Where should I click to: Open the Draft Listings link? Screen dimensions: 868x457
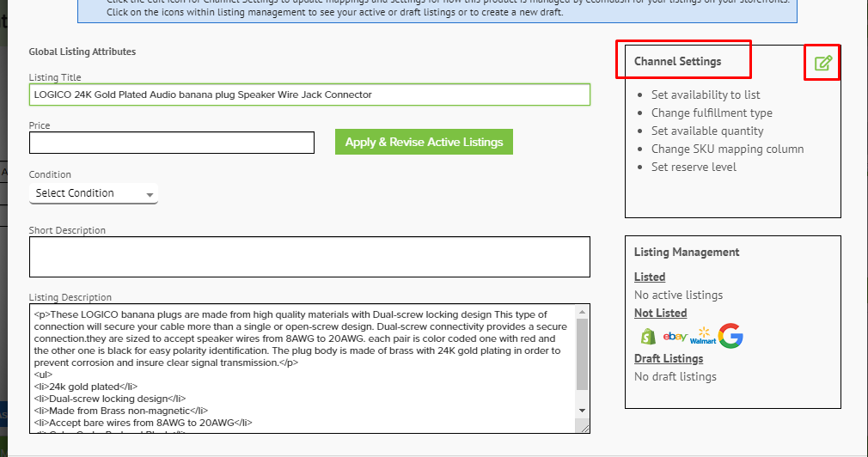click(669, 358)
